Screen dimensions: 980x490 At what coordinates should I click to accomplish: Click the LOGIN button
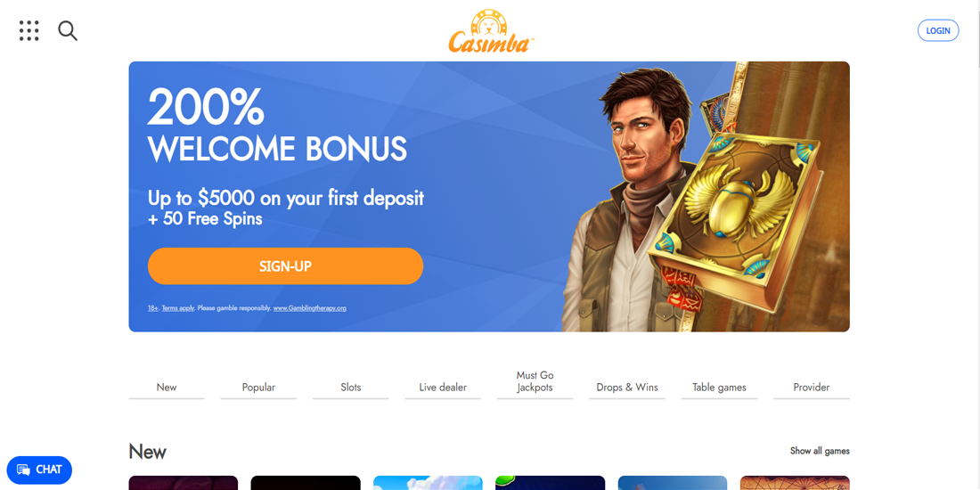click(938, 30)
